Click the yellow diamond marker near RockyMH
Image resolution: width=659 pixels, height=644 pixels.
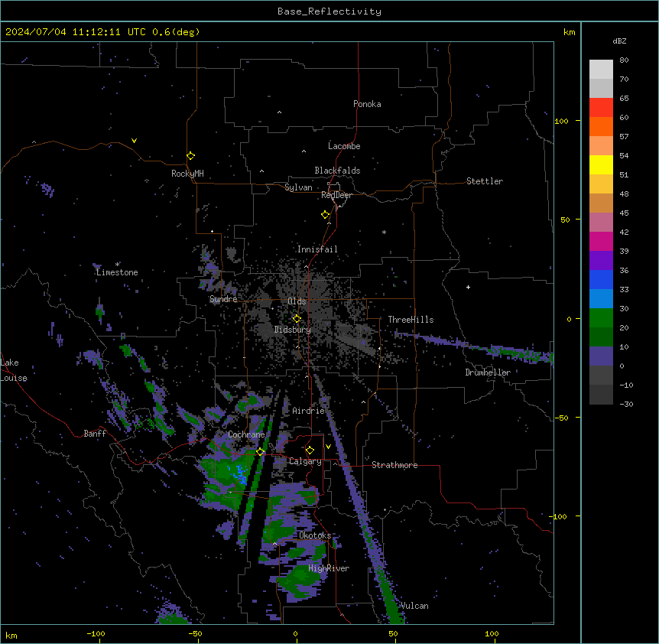(190, 155)
